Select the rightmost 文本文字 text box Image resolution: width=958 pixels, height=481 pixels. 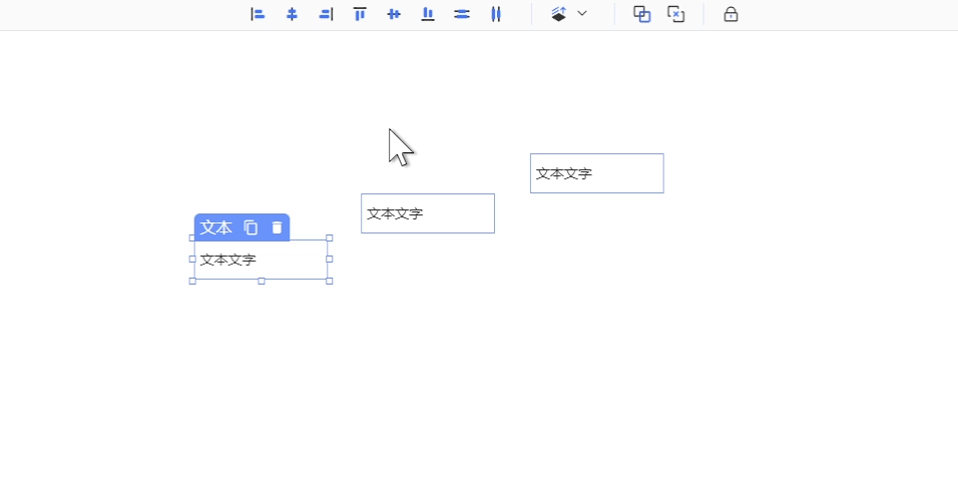point(597,173)
